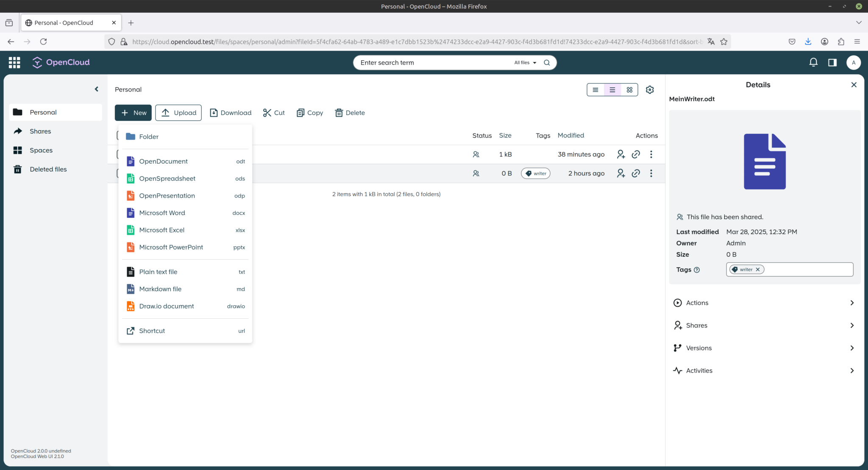Viewport: 868px width, 470px height.
Task: Create a Microsoft Excel xlsx file
Action: [185, 230]
